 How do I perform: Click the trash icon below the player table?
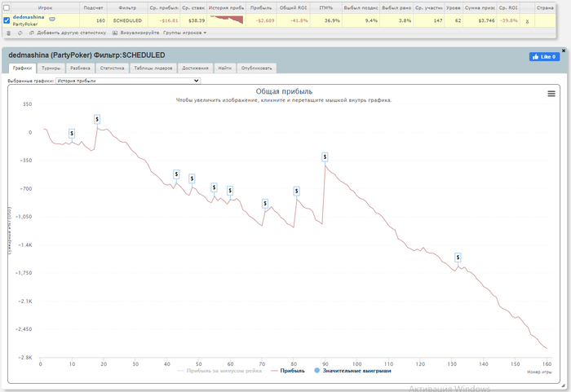point(9,33)
